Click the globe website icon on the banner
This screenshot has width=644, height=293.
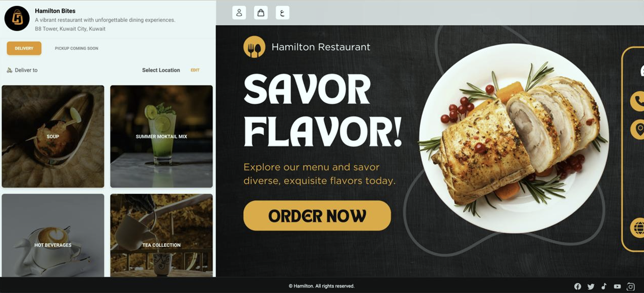[638, 228]
